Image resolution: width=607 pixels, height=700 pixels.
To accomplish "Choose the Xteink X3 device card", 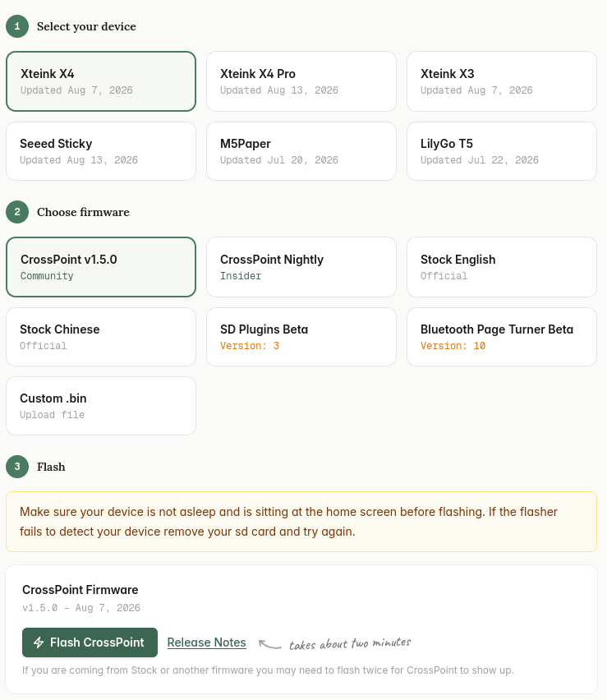I will coord(502,81).
